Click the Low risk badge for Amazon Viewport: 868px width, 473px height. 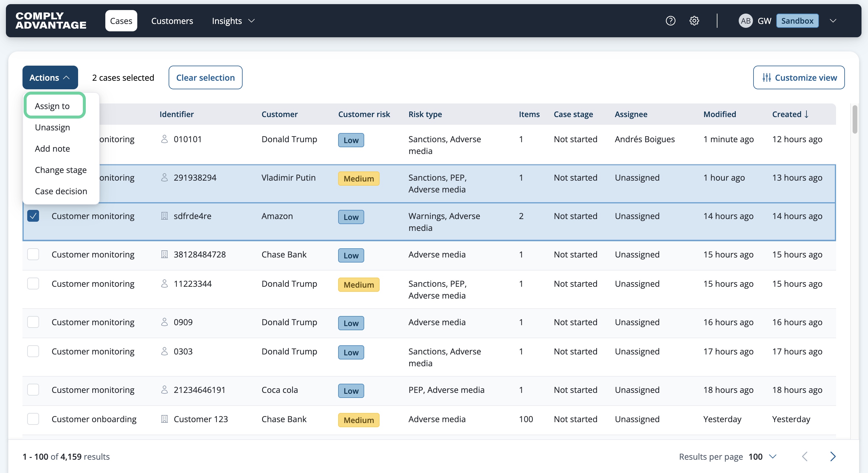351,217
